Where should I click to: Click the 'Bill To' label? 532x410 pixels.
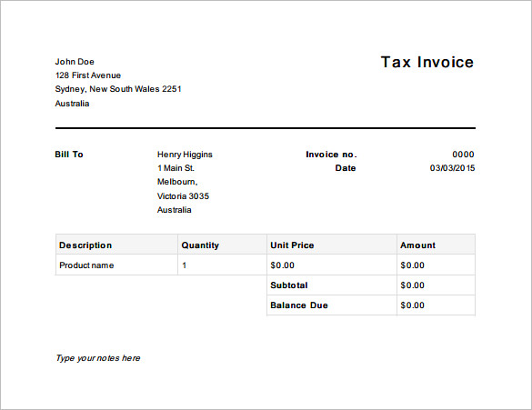pyautogui.click(x=69, y=155)
